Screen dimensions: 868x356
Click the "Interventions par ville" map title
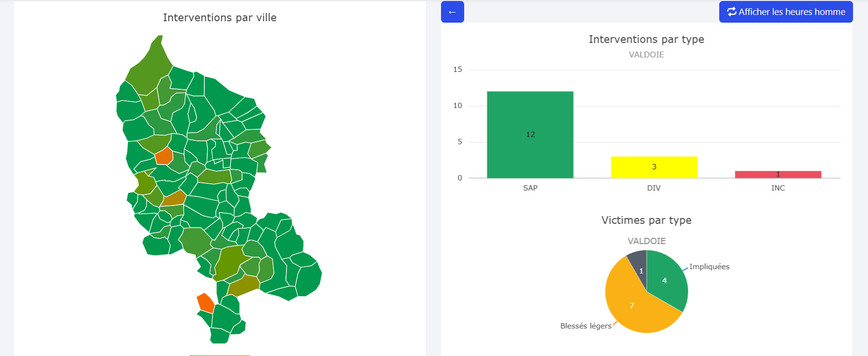(220, 18)
